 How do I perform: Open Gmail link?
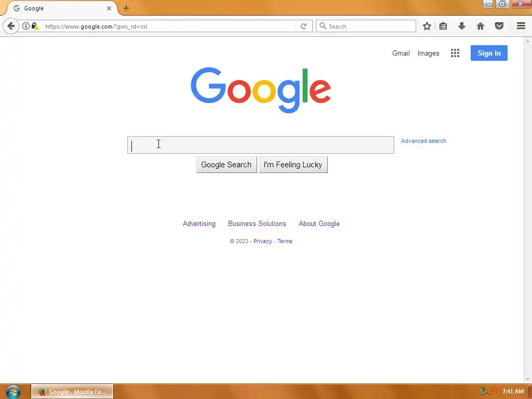(401, 54)
